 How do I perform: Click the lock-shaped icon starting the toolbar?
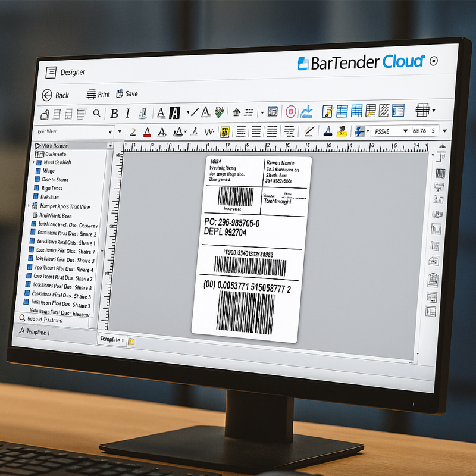click(45, 114)
